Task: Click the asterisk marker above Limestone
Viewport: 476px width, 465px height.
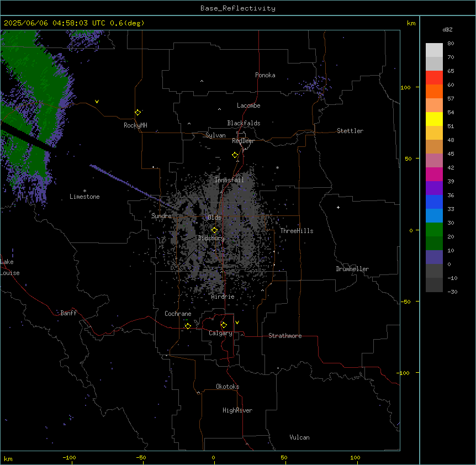Action: click(x=84, y=191)
